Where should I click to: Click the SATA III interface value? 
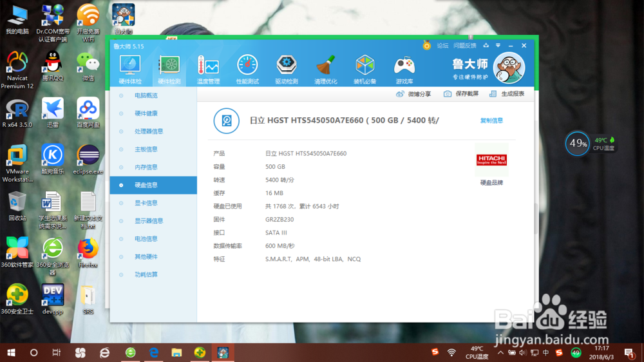coord(276,233)
